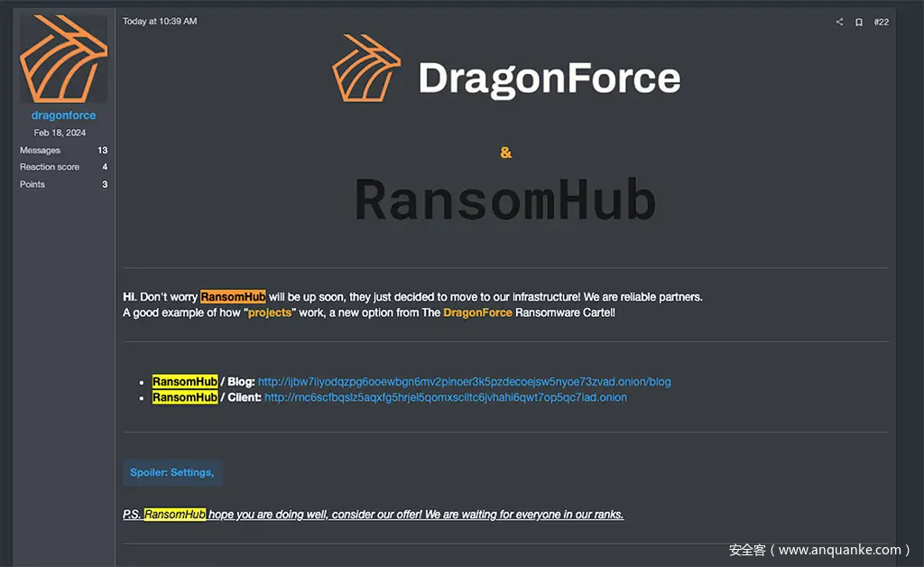Follow the RansomHub Blog onion link

click(x=464, y=381)
